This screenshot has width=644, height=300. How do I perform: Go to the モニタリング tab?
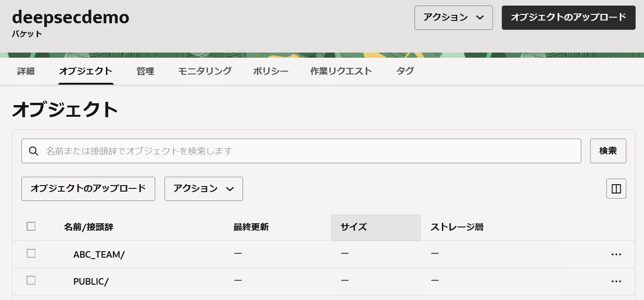click(205, 71)
